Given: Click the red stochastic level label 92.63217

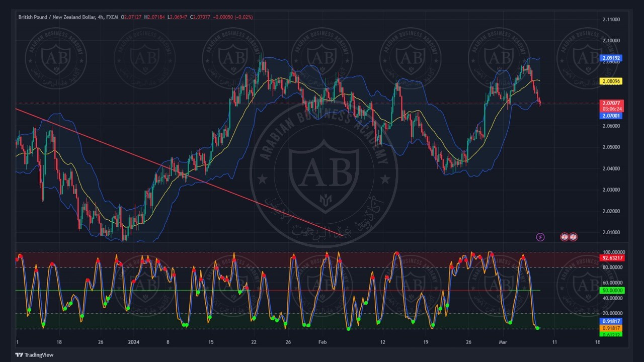Looking at the screenshot, I should tap(612, 258).
